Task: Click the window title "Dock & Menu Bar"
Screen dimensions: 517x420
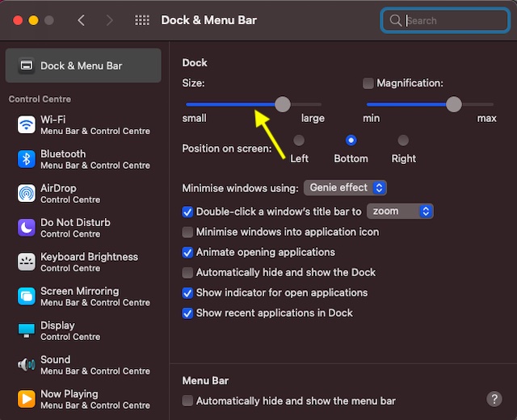Action: (208, 20)
